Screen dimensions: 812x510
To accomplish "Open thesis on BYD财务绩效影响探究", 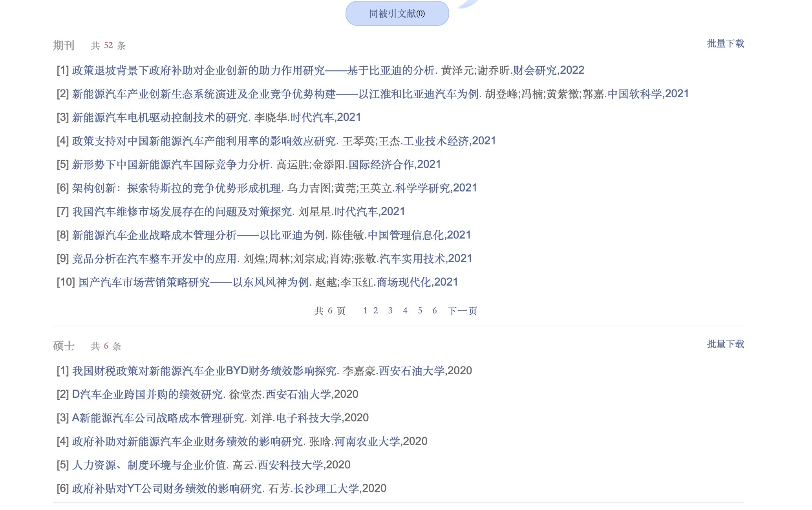I will [204, 371].
